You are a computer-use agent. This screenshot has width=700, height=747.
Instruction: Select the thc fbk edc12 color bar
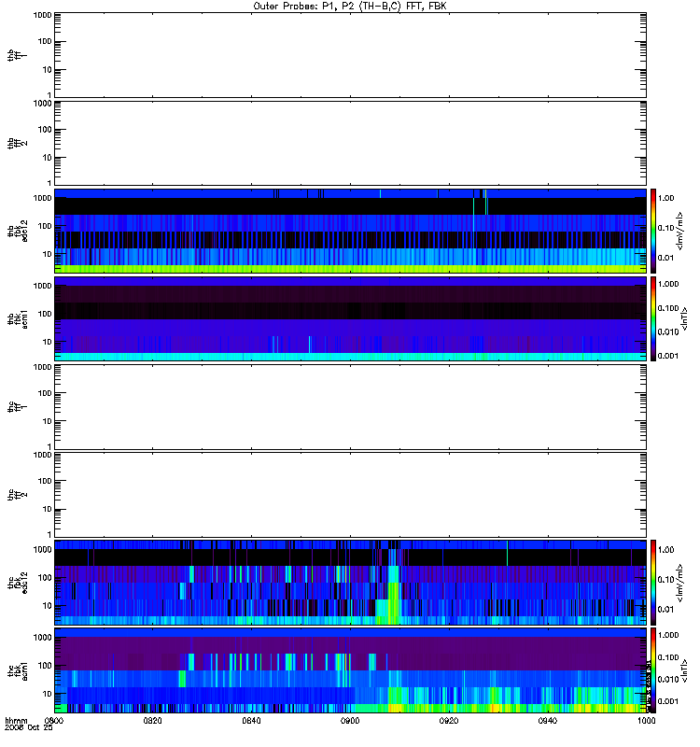(x=653, y=582)
